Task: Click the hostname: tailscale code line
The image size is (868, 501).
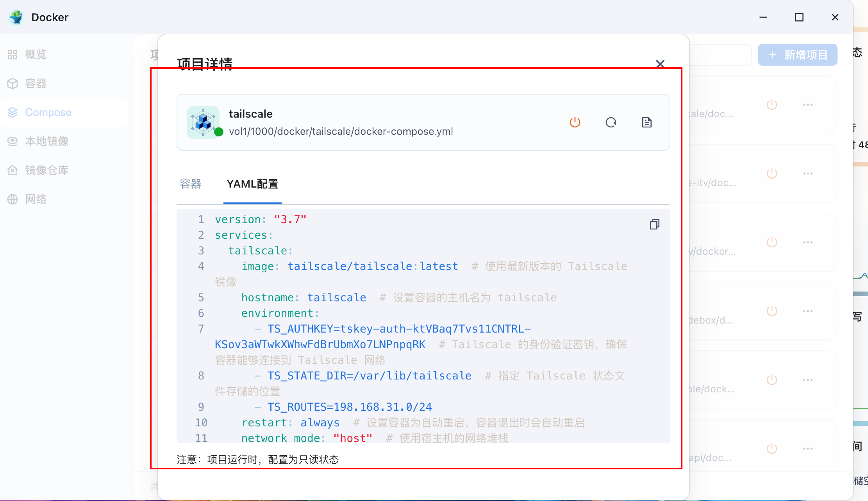Action: [x=304, y=297]
